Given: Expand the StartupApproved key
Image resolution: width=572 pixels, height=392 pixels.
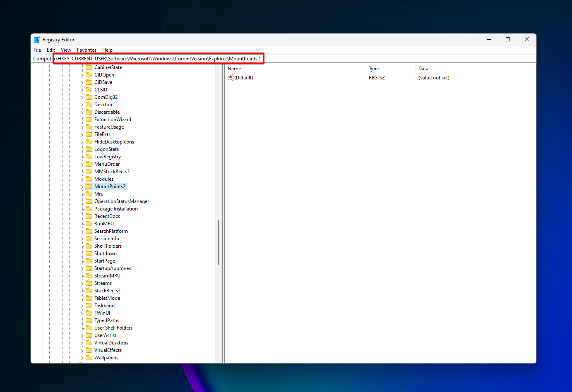Looking at the screenshot, I should 82,269.
